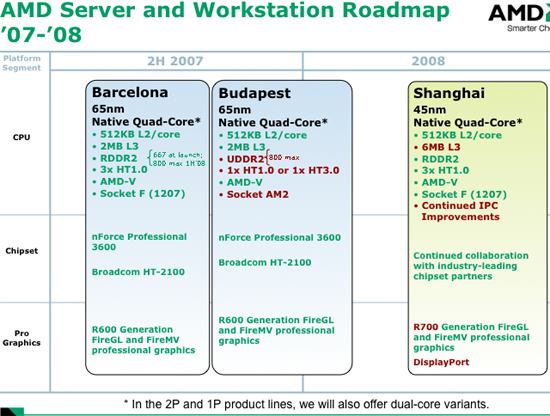Click the Chipset row label
Viewport: 550px width, 416px height.
pyautogui.click(x=21, y=251)
